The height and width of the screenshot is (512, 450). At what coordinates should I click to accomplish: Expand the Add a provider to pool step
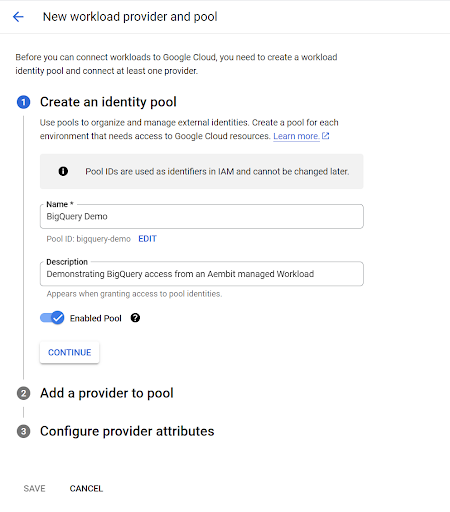tap(107, 393)
